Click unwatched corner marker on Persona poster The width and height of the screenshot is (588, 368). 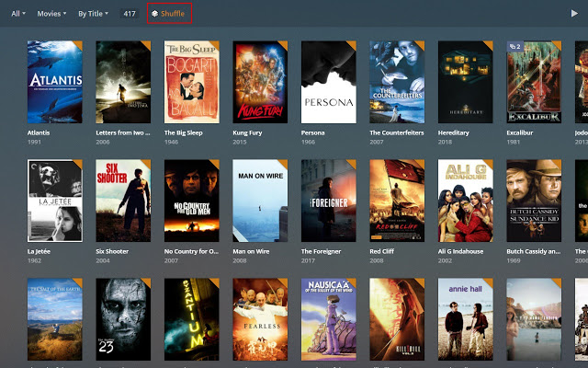click(353, 44)
